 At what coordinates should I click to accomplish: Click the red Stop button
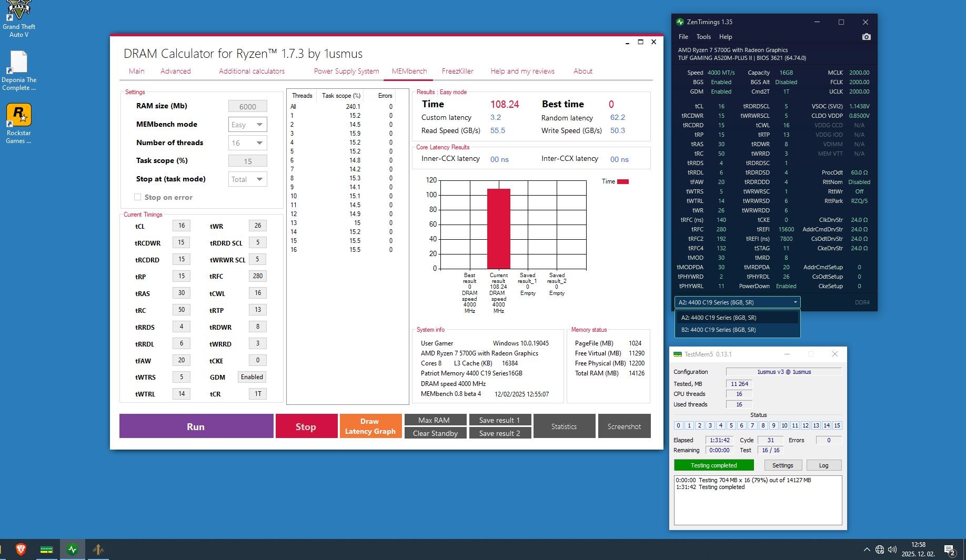[306, 426]
